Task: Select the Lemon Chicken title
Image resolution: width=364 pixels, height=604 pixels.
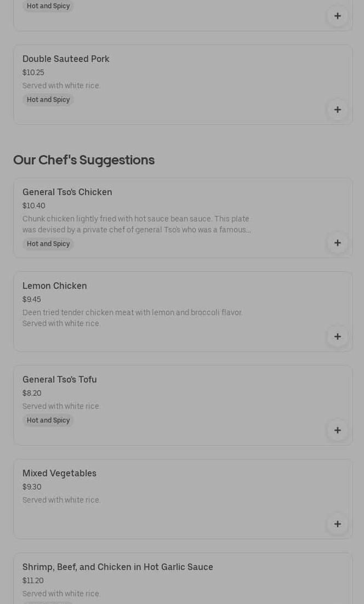Action: pyautogui.click(x=54, y=286)
